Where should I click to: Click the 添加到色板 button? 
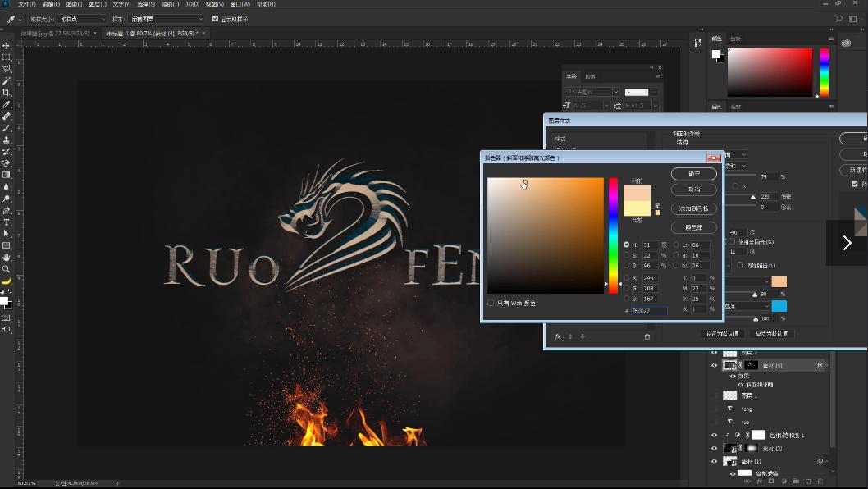tap(693, 208)
